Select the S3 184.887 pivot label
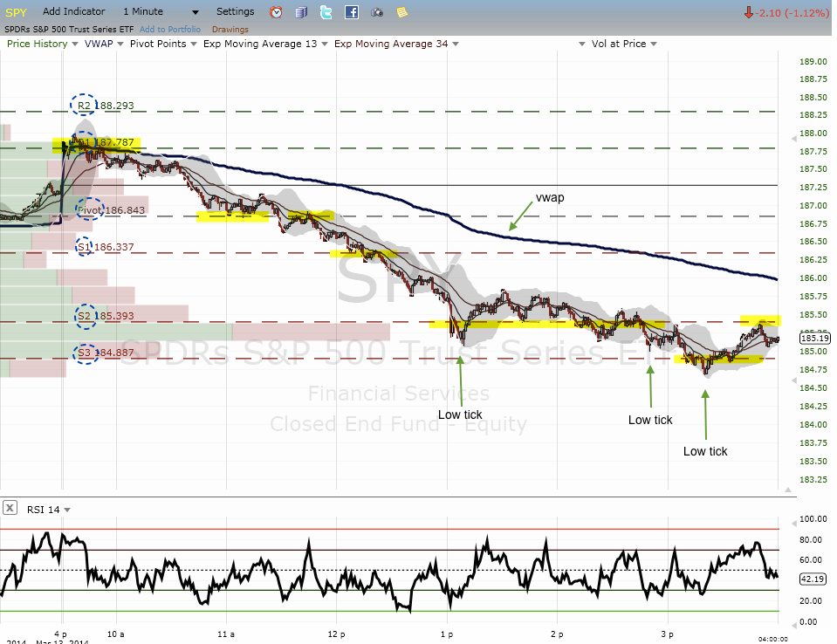 coord(106,353)
